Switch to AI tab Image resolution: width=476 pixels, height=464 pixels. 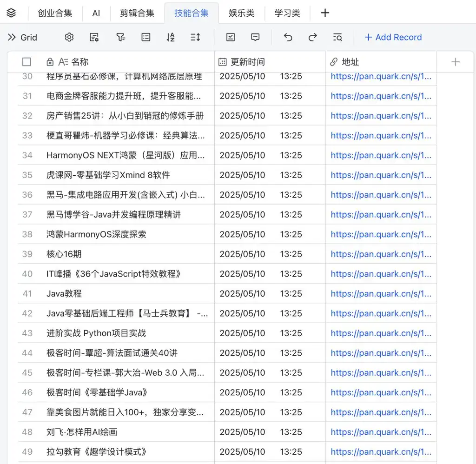(96, 13)
